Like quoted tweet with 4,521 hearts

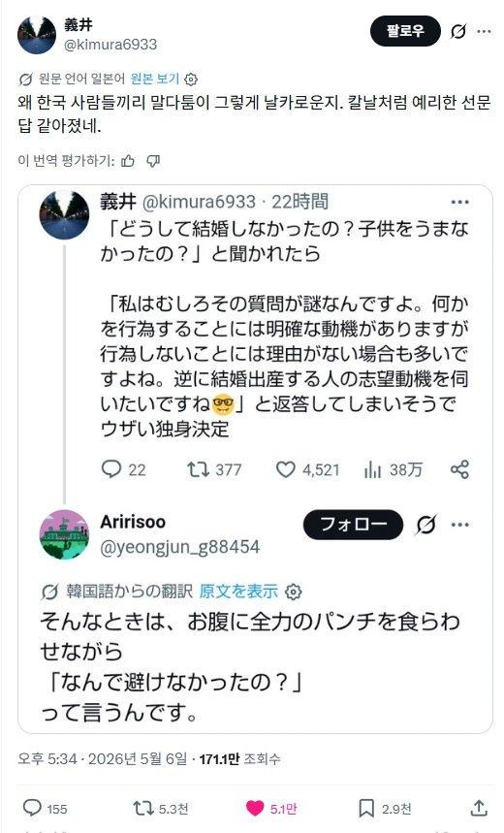tap(286, 469)
